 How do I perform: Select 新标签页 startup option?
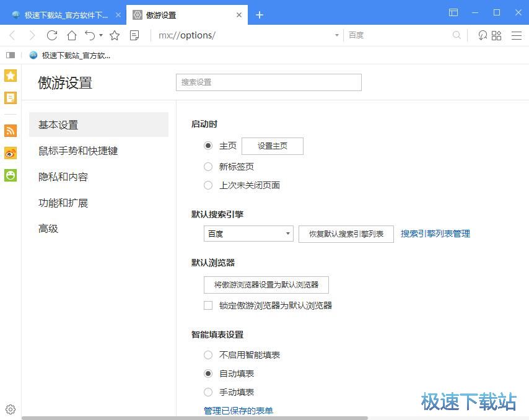(208, 167)
